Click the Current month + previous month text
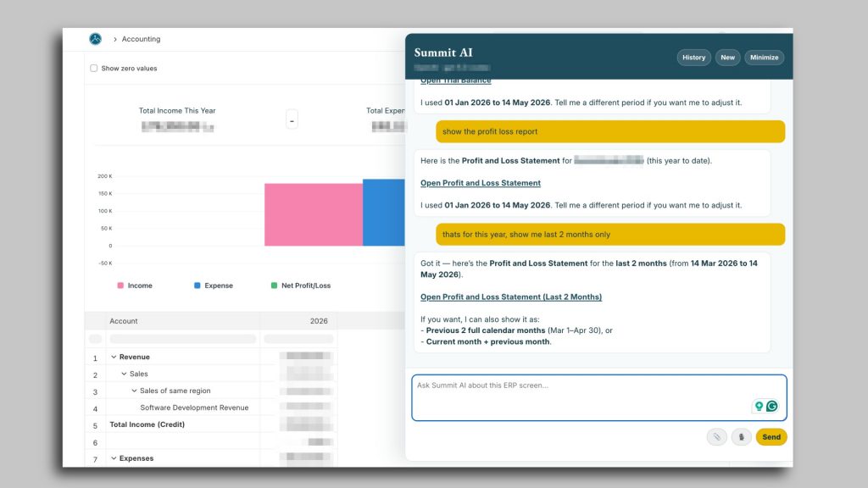Screen dimensions: 868x488 point(487,342)
